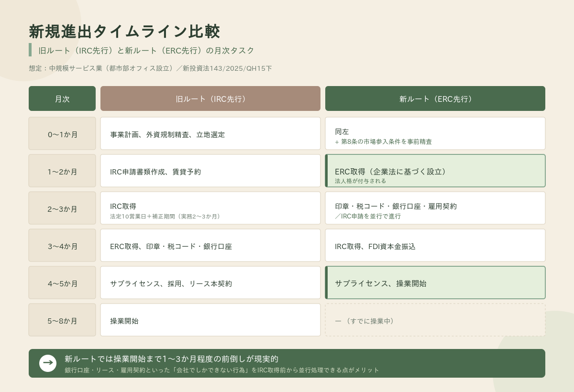Select the 1〜2か月 row label
The image size is (574, 392).
[62, 171]
